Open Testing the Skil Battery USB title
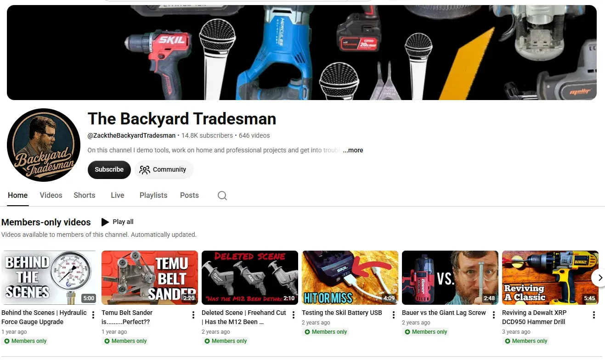Viewport: 605px width, 364px height. (x=342, y=313)
